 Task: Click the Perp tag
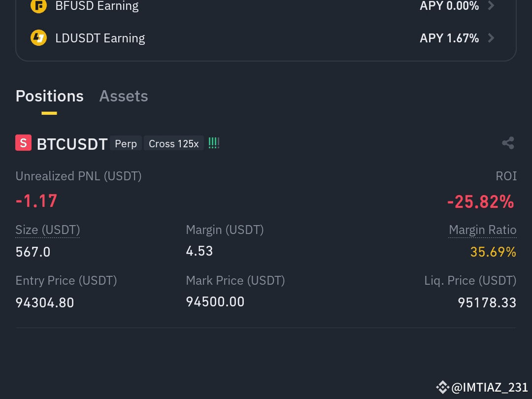[x=126, y=143]
